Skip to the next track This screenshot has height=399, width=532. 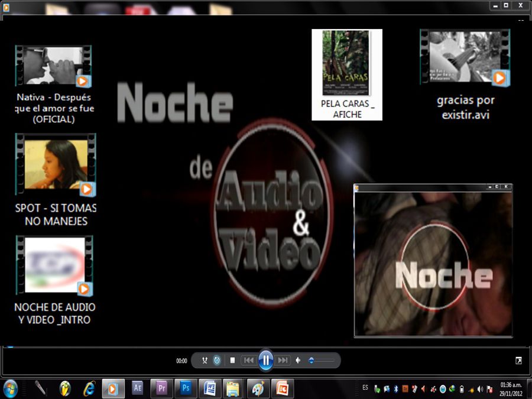[283, 360]
